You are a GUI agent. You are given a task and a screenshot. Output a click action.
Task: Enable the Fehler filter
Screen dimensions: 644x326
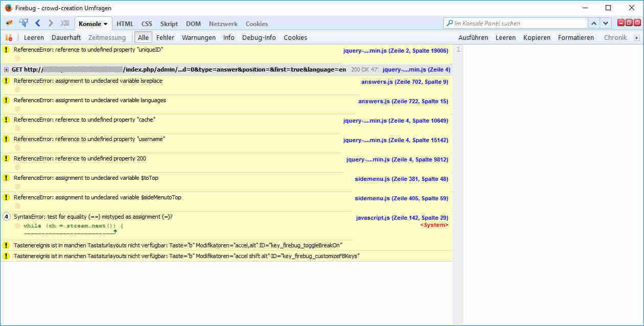click(165, 37)
